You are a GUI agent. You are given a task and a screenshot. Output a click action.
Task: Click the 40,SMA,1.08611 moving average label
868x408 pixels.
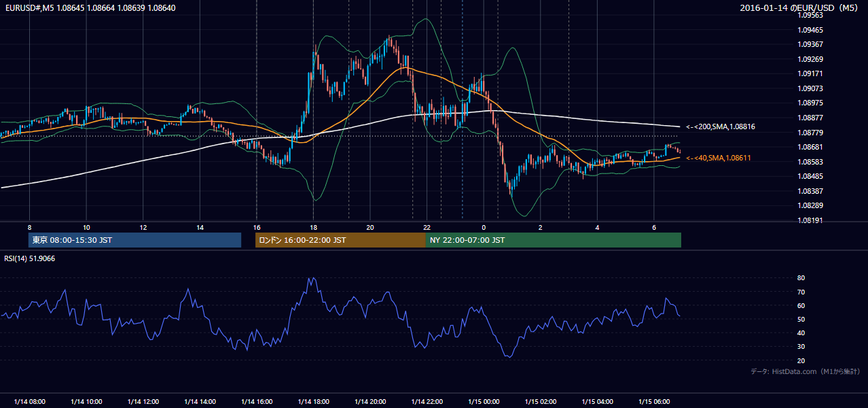720,158
